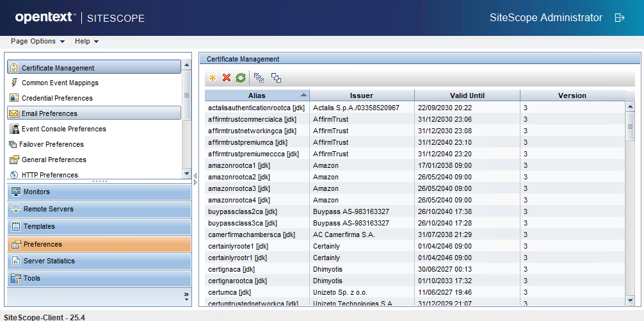This screenshot has width=644, height=321.
Task: Sort by the Issuer column header
Action: point(362,95)
